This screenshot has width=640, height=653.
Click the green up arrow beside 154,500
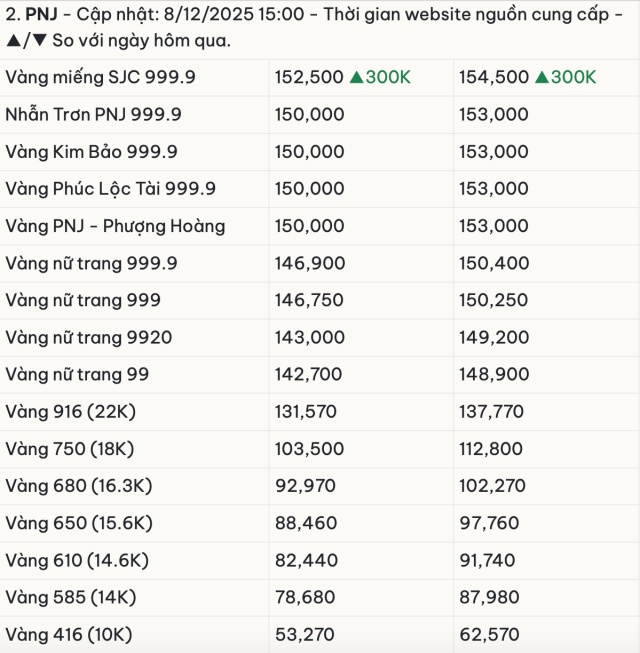point(541,77)
